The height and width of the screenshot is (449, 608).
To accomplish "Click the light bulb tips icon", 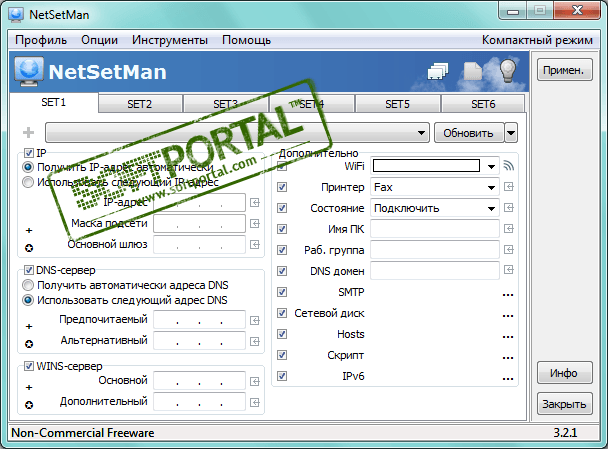I will coord(508,71).
